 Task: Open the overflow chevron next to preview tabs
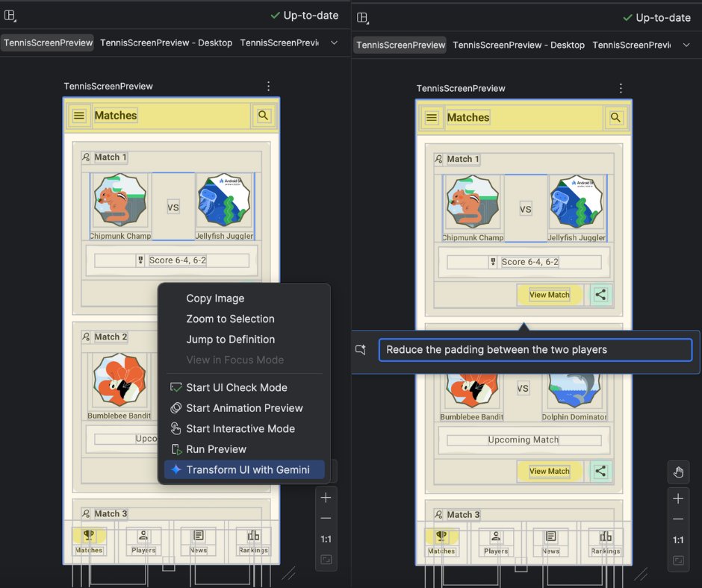333,43
